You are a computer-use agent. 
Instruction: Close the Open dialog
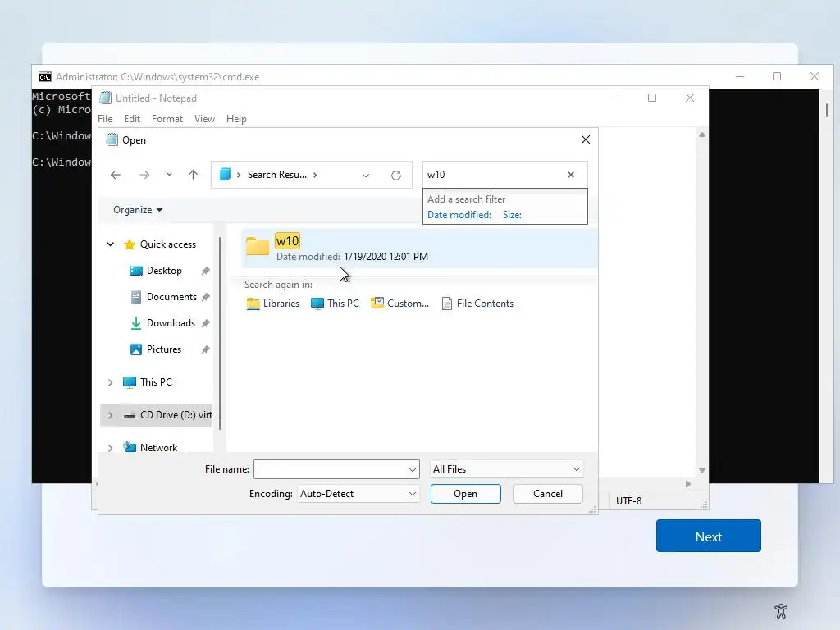tap(586, 139)
